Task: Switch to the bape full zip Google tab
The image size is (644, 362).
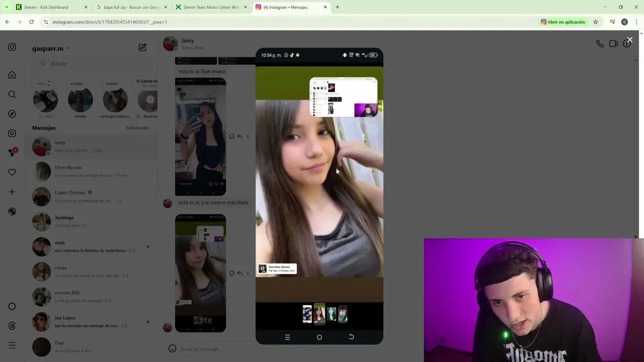Action: [131, 7]
